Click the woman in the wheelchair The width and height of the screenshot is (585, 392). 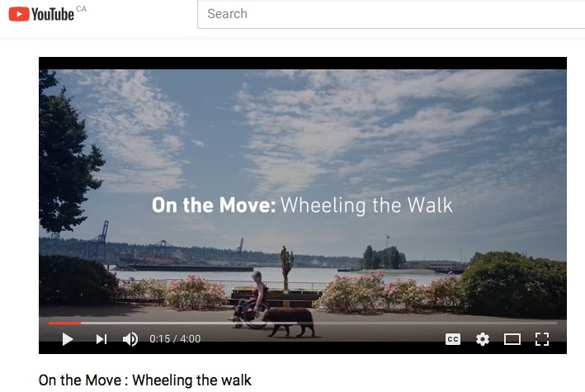(252, 300)
